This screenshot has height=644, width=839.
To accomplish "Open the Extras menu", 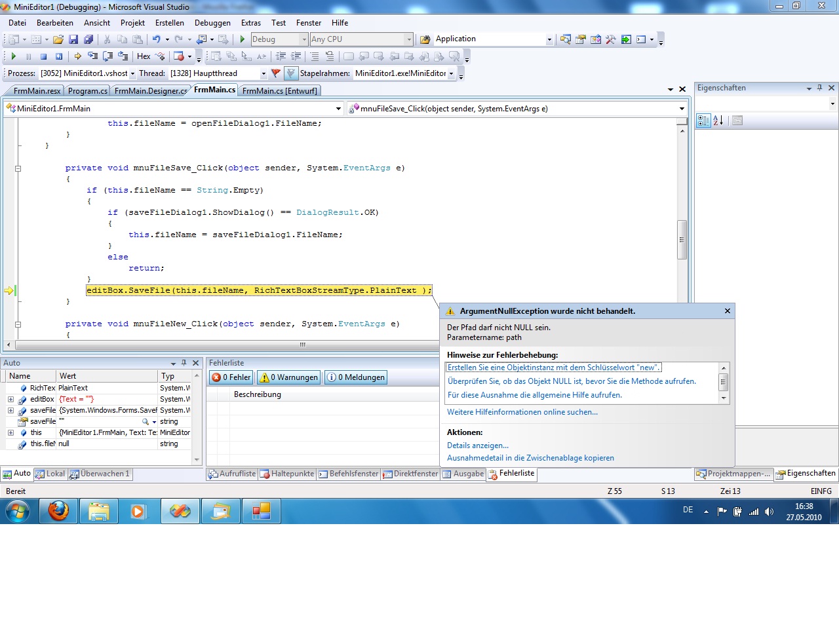I will point(251,23).
